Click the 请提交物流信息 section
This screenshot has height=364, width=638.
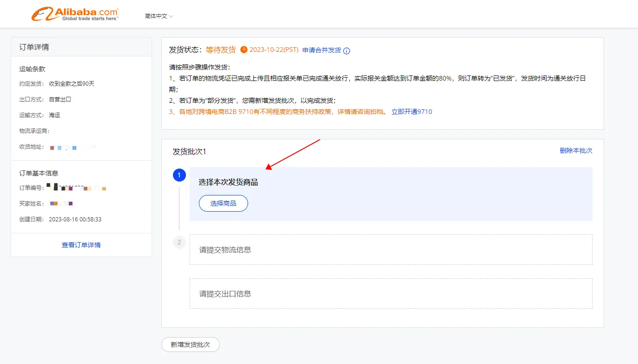pyautogui.click(x=390, y=250)
